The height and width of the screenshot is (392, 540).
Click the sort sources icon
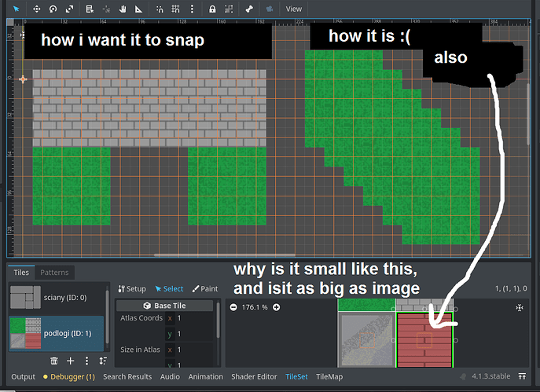click(103, 361)
